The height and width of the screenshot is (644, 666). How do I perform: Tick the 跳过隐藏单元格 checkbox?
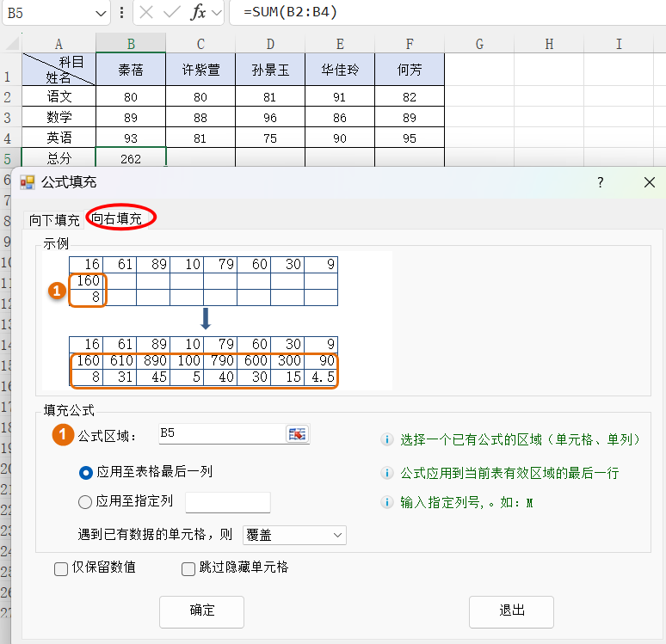[188, 568]
